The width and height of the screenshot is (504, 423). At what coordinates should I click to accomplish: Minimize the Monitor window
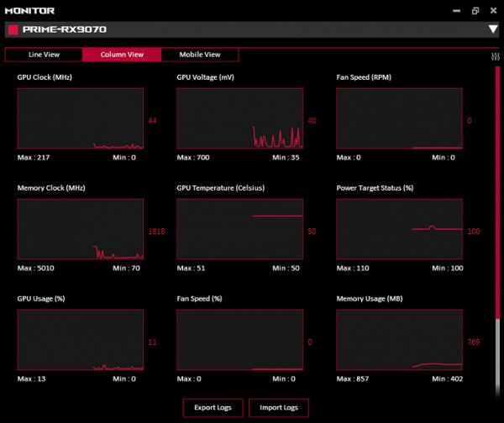click(x=456, y=11)
